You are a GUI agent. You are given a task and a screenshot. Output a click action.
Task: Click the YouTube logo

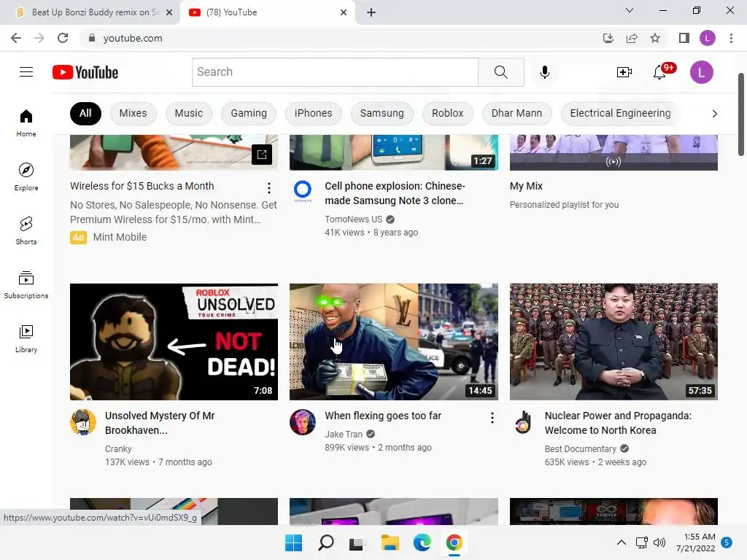pyautogui.click(x=85, y=72)
